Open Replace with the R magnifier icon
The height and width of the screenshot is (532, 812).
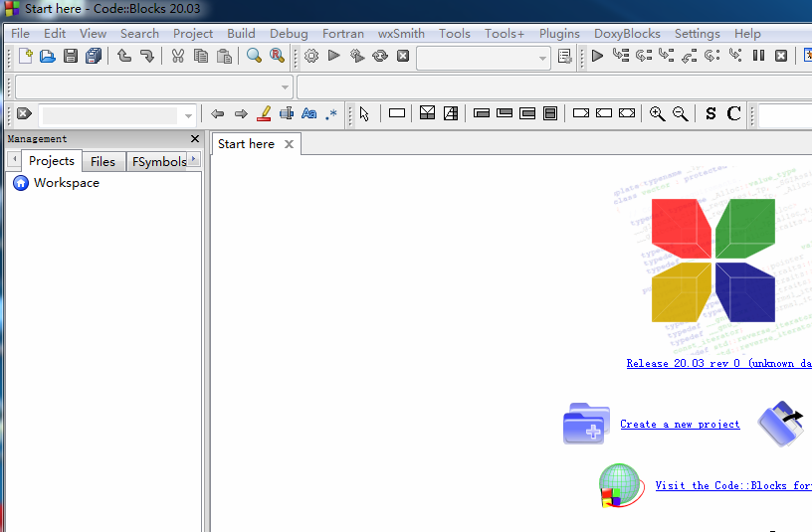pyautogui.click(x=277, y=56)
